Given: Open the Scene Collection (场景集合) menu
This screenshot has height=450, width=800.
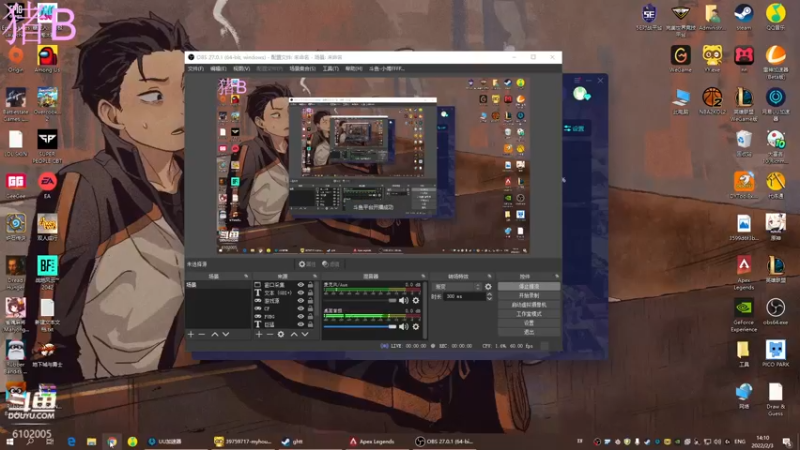Looking at the screenshot, I should [x=302, y=68].
